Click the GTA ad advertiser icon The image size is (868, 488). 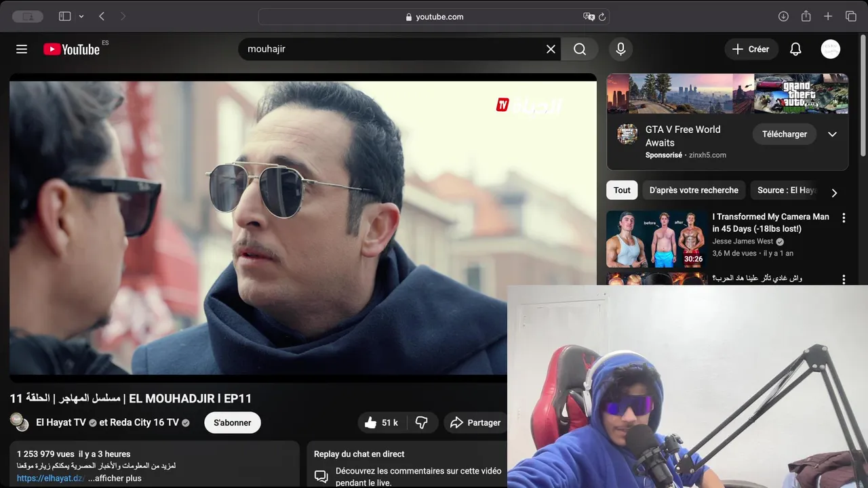[x=627, y=134]
